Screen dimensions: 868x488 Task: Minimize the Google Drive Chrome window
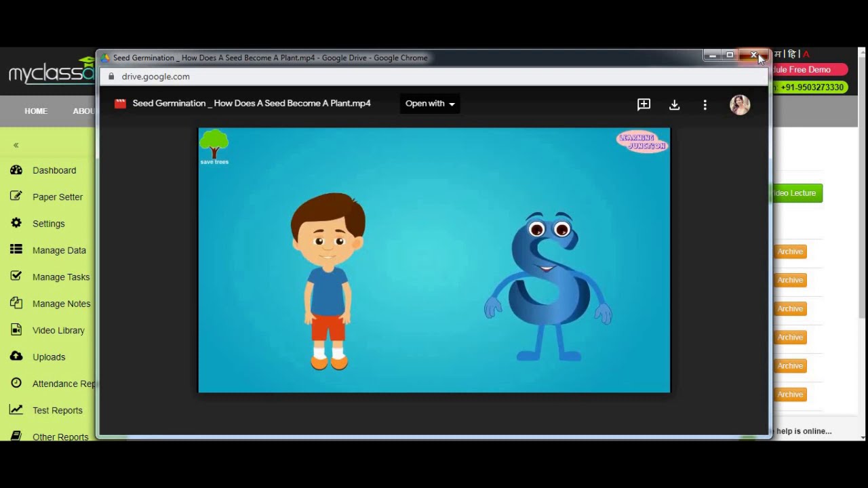712,56
